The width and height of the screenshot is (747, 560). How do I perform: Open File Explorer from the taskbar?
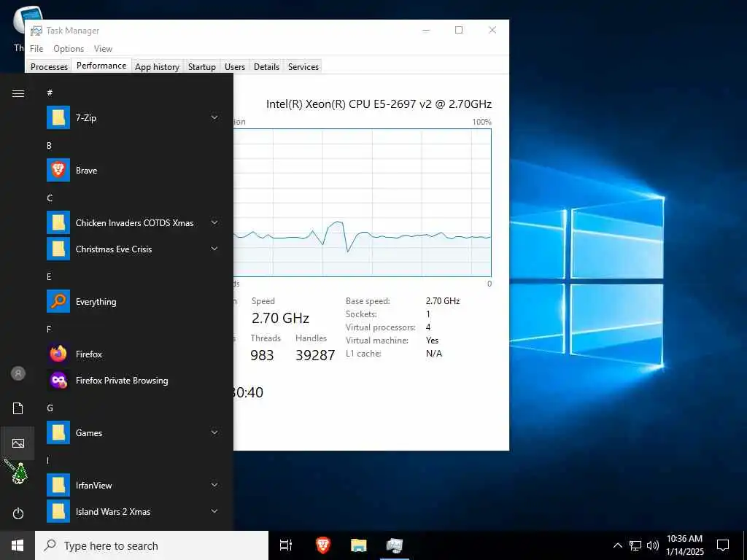tap(359, 545)
